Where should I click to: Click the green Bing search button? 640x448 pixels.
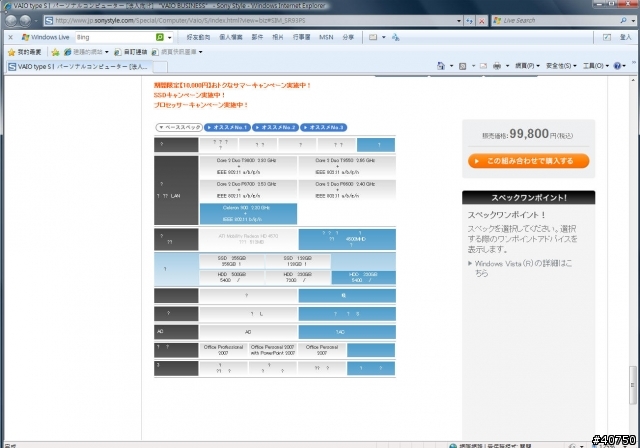160,37
